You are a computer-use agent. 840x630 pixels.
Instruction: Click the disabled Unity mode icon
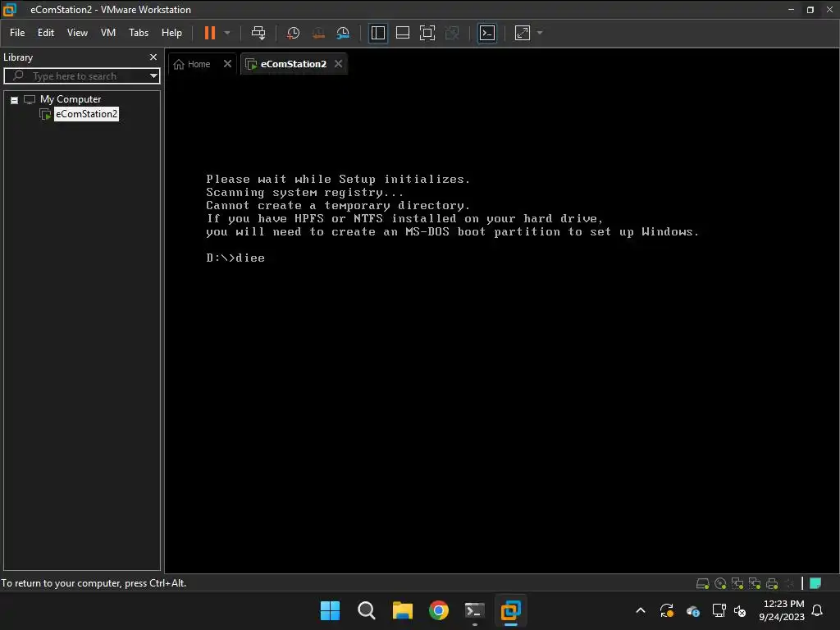(452, 33)
